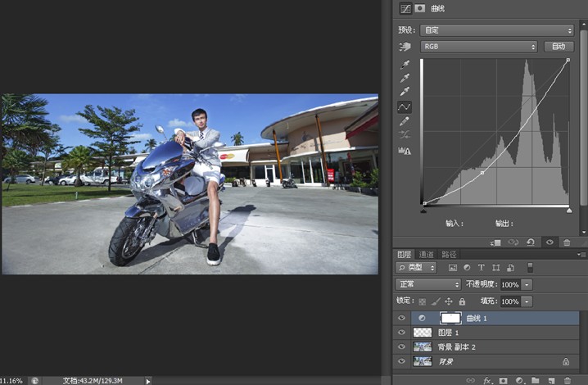The image size is (588, 385).
Task: Select the edit curve points tool
Action: (405, 107)
